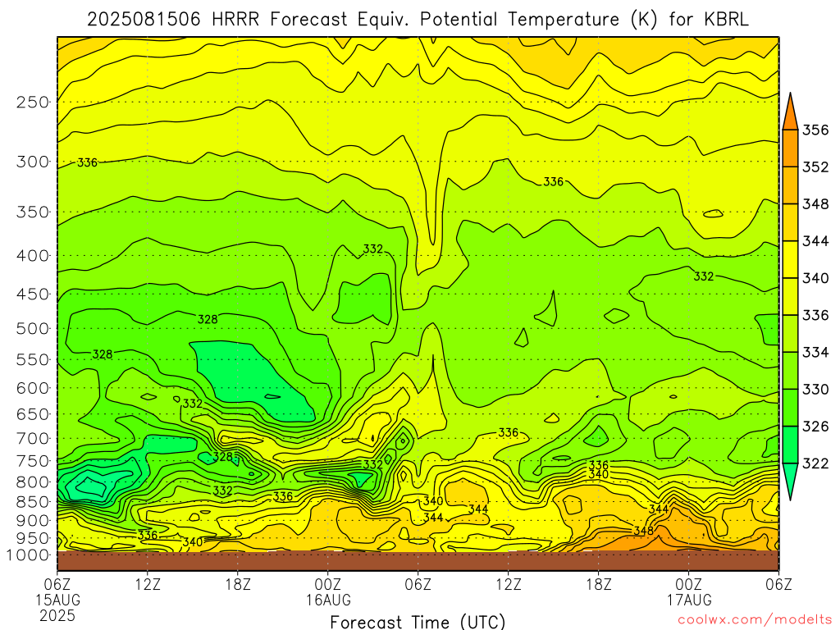Pick the colorbar segment between 344 and 348
Viewport: 840px width, 630px height.
click(791, 222)
